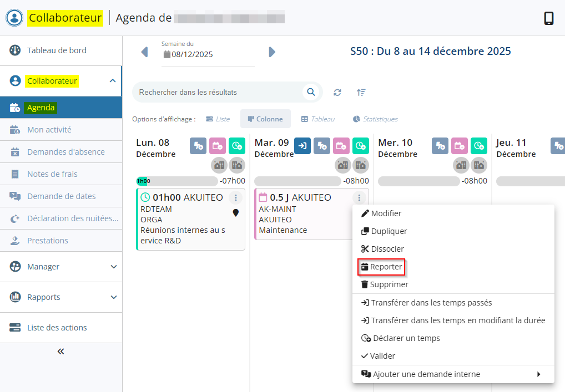This screenshot has height=392, width=565.
Task: Open Notes de frais in sidebar
Action: [x=52, y=174]
